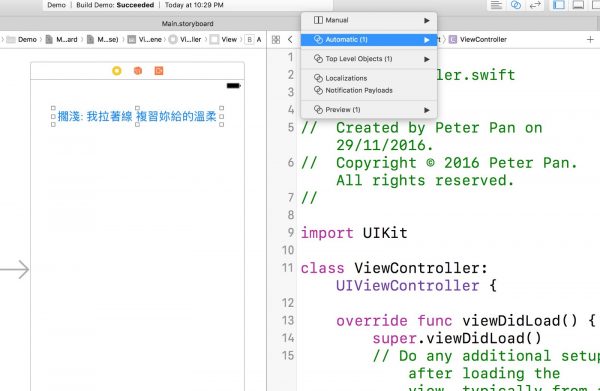Switch to the assistant editor icon
The width and height of the screenshot is (600, 391).
(516, 5)
